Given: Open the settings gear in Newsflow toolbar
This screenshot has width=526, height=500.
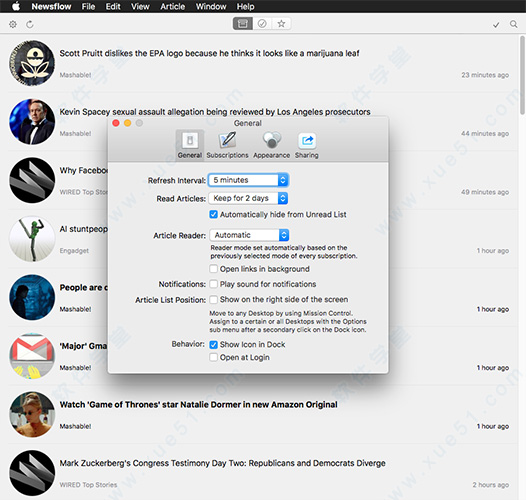Looking at the screenshot, I should pyautogui.click(x=13, y=24).
